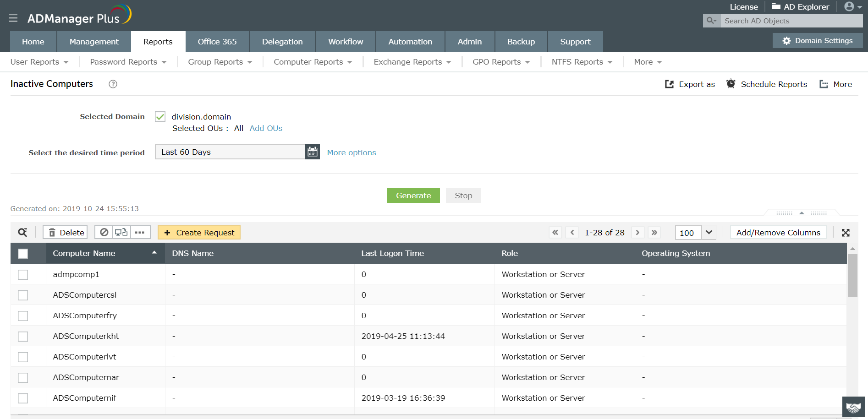The width and height of the screenshot is (868, 419).
Task: Click the Add OUs link
Action: pyautogui.click(x=266, y=128)
